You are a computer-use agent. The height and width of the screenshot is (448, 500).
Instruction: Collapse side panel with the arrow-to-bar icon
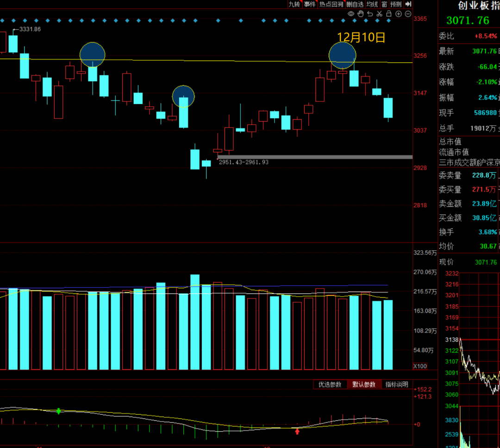click(408, 4)
